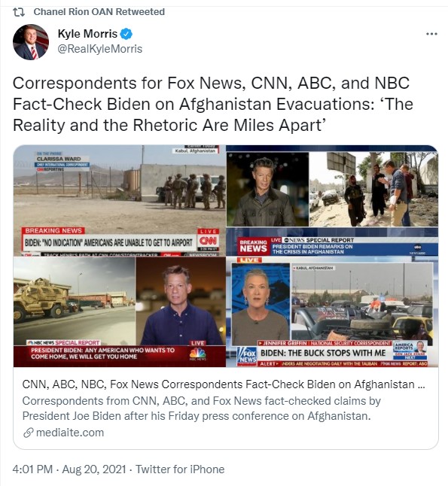Image resolution: width=448 pixels, height=486 pixels.
Task: Click the CNN logo in the thumbnail
Action: coord(208,241)
